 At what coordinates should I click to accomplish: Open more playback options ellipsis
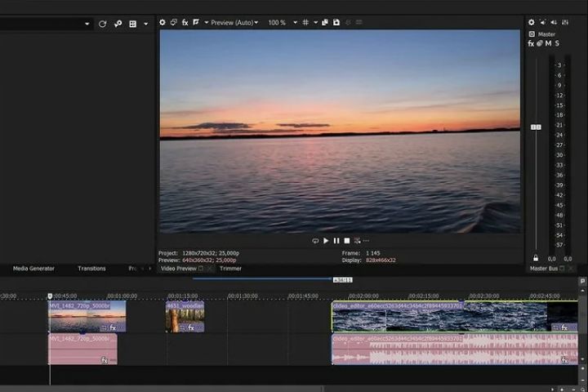click(367, 241)
